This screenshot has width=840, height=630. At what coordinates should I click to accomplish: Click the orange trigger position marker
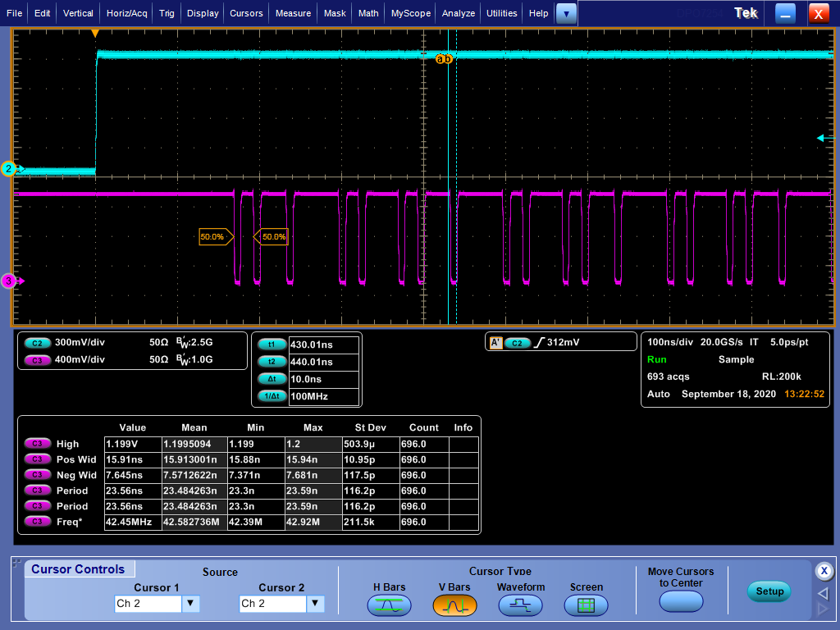(95, 34)
